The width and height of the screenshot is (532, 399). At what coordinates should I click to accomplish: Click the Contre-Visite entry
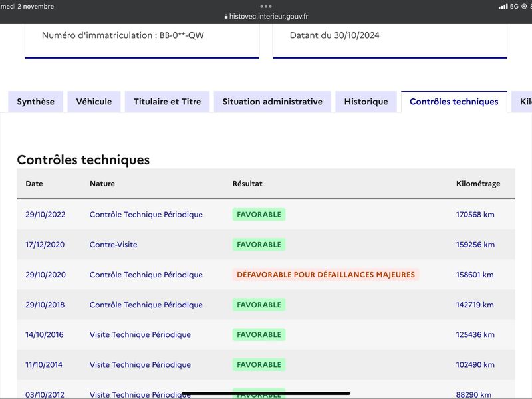coord(113,245)
